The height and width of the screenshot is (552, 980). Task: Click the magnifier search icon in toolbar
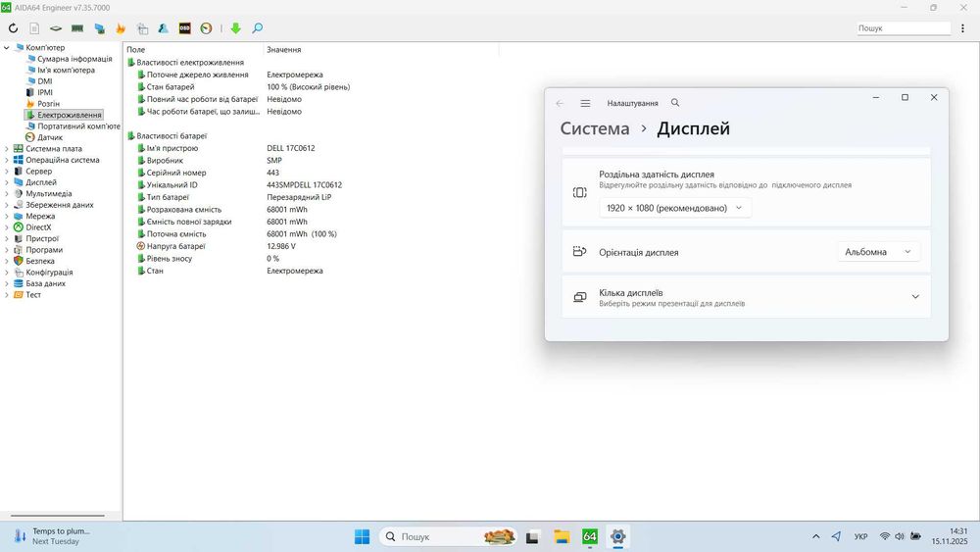pyautogui.click(x=258, y=28)
